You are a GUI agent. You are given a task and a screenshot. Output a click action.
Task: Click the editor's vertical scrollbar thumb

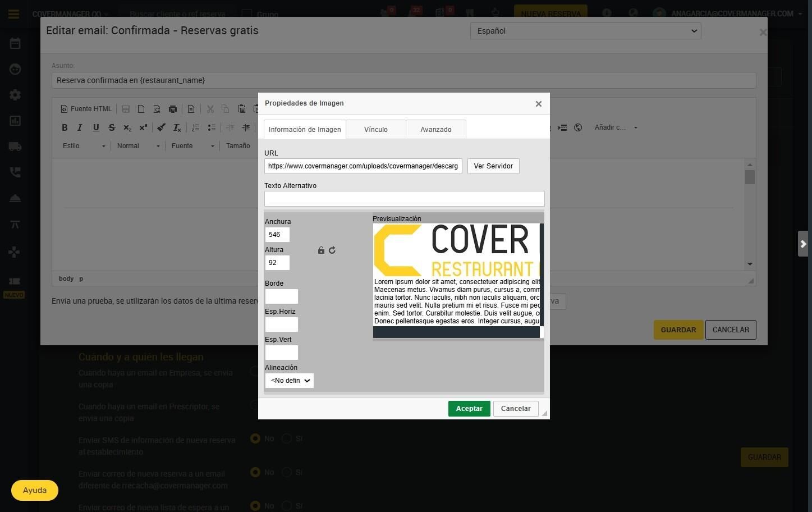click(750, 177)
